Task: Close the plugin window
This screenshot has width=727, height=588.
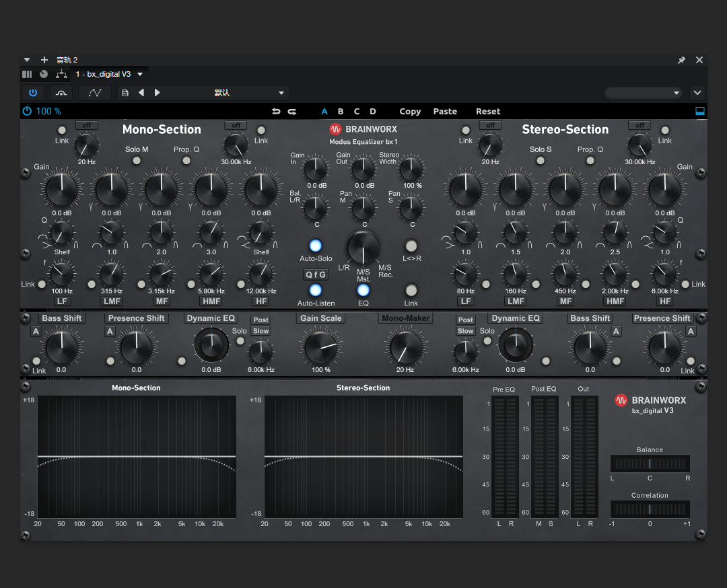Action: [x=699, y=60]
